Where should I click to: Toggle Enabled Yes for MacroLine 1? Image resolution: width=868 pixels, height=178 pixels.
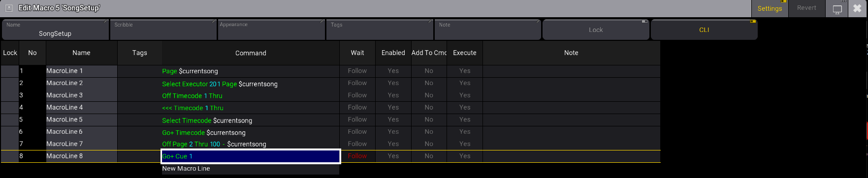point(393,71)
